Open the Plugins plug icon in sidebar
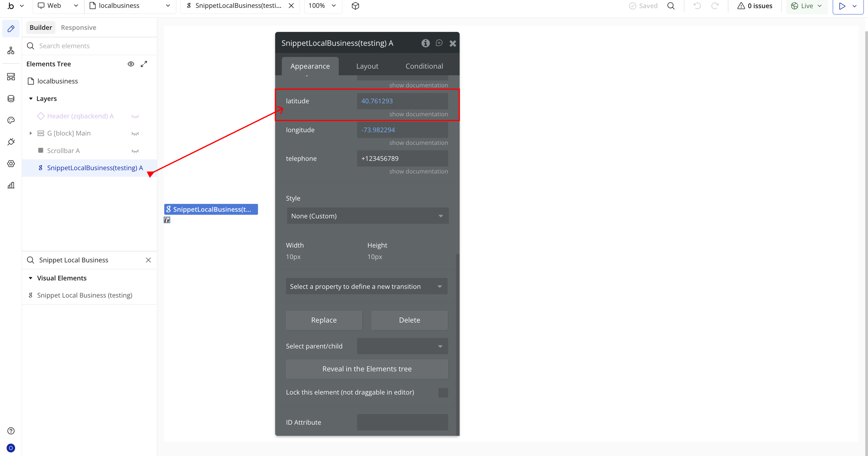 click(x=11, y=142)
